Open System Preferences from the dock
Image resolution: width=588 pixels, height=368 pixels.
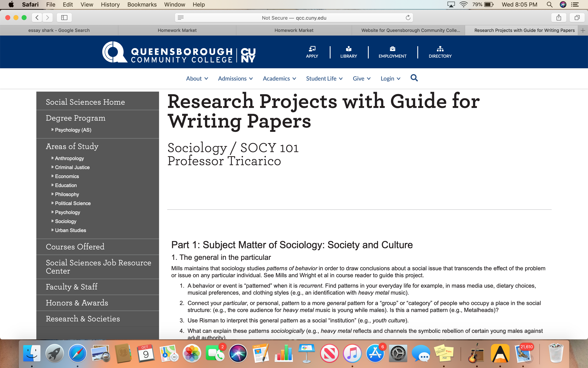(x=398, y=353)
